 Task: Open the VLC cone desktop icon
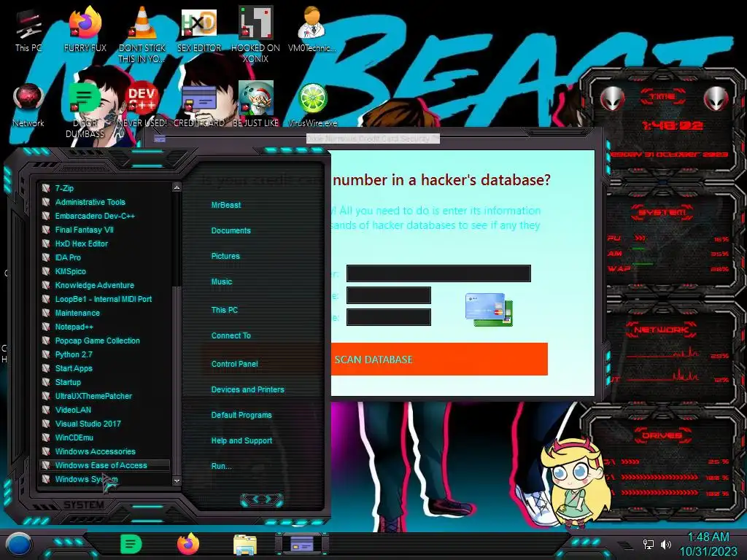[x=142, y=34]
